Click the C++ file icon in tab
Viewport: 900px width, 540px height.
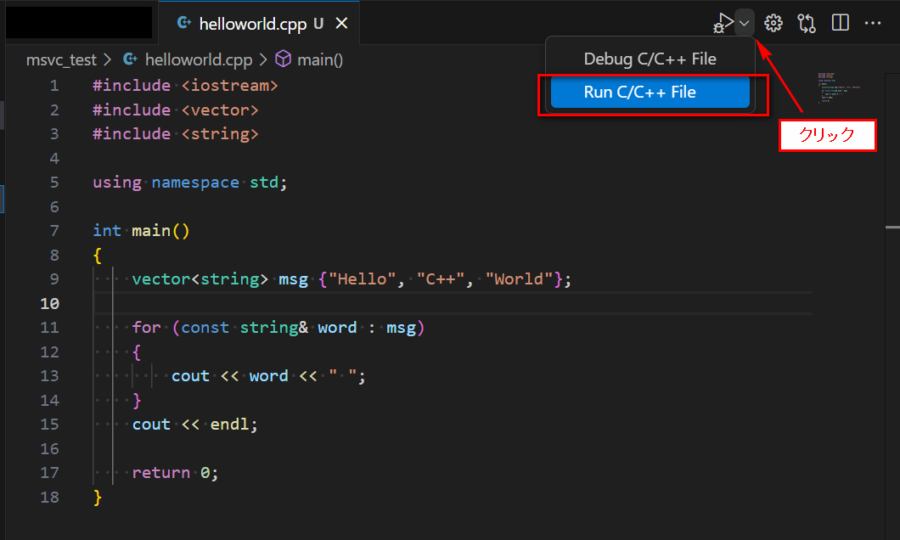point(184,23)
